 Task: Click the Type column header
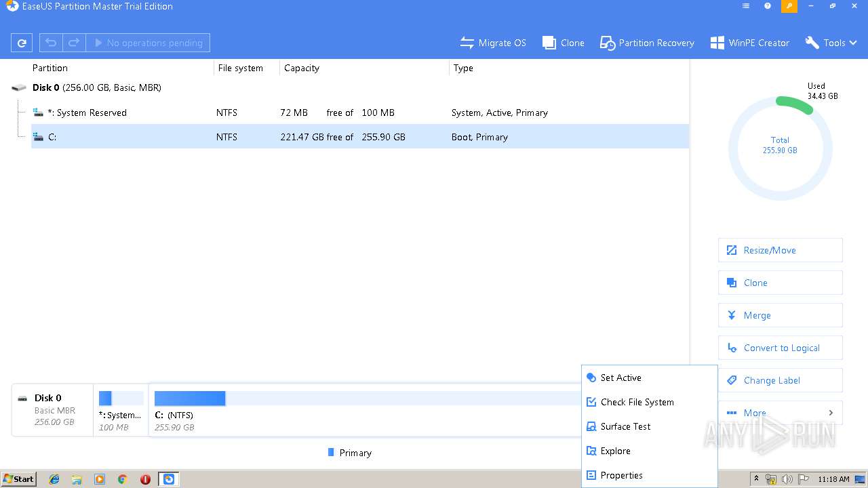click(463, 68)
